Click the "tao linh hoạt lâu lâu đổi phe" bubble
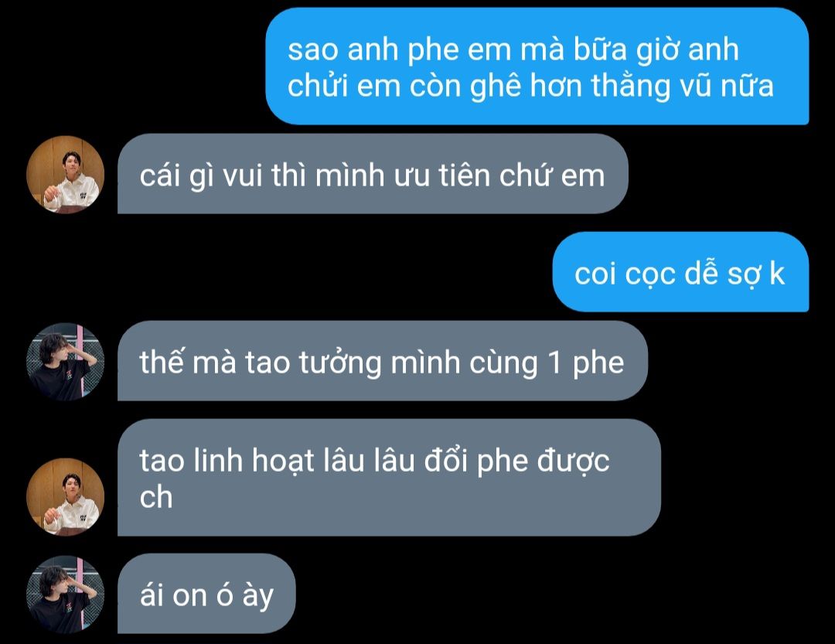This screenshot has height=644, width=835. tap(389, 477)
